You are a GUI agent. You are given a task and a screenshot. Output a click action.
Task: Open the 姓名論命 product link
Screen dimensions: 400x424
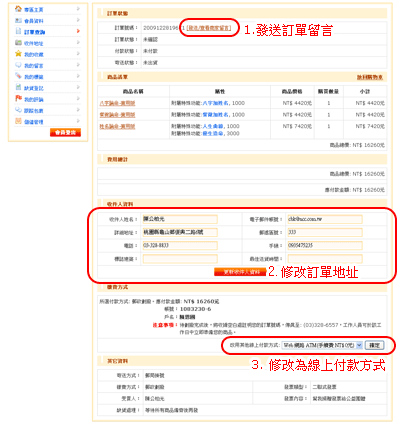coord(117,127)
